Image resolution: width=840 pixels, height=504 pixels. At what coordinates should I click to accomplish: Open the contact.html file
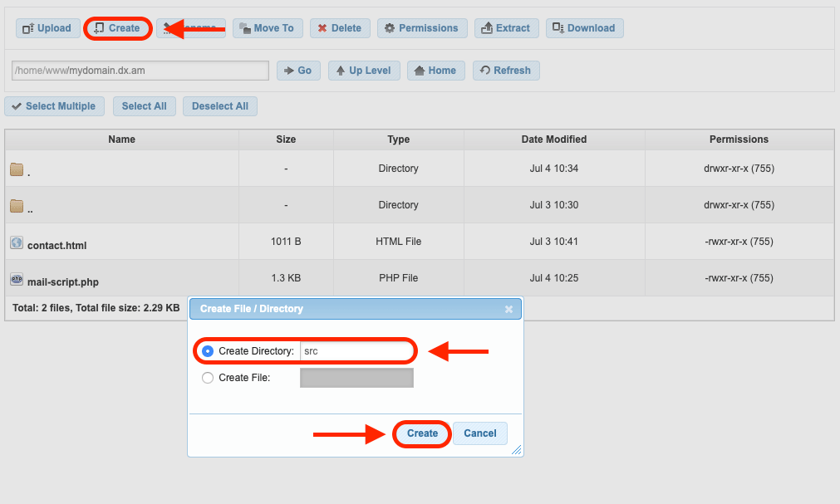tap(56, 245)
